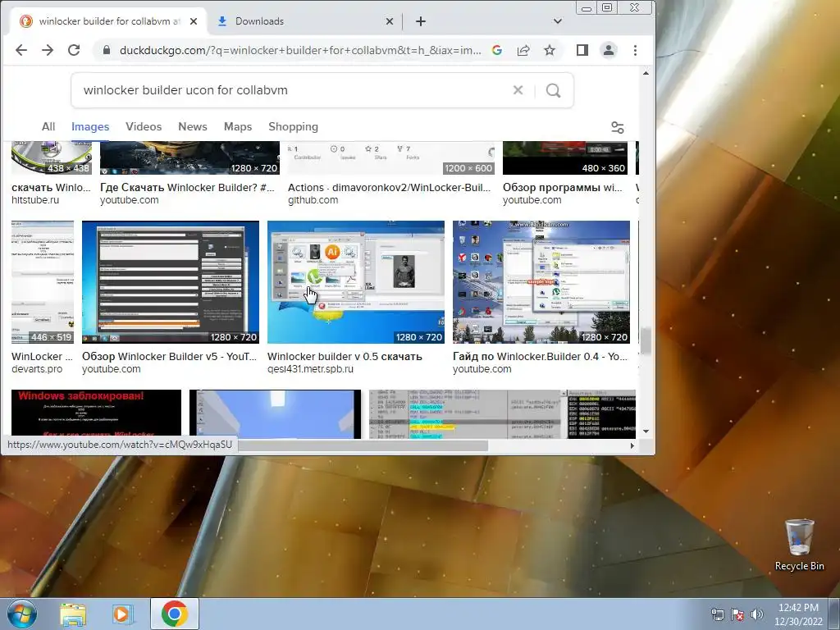Bookmark this tab with the star
Viewport: 840px width, 630px height.
[x=550, y=50]
